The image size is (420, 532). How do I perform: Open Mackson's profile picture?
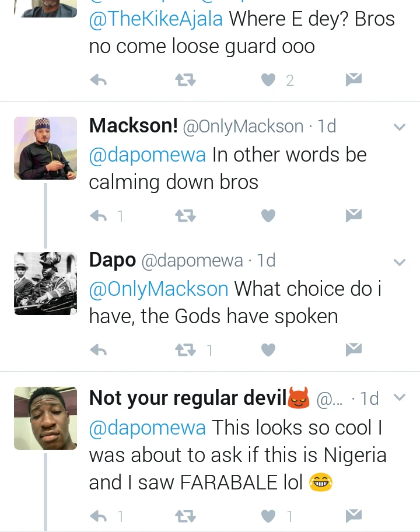tap(45, 148)
